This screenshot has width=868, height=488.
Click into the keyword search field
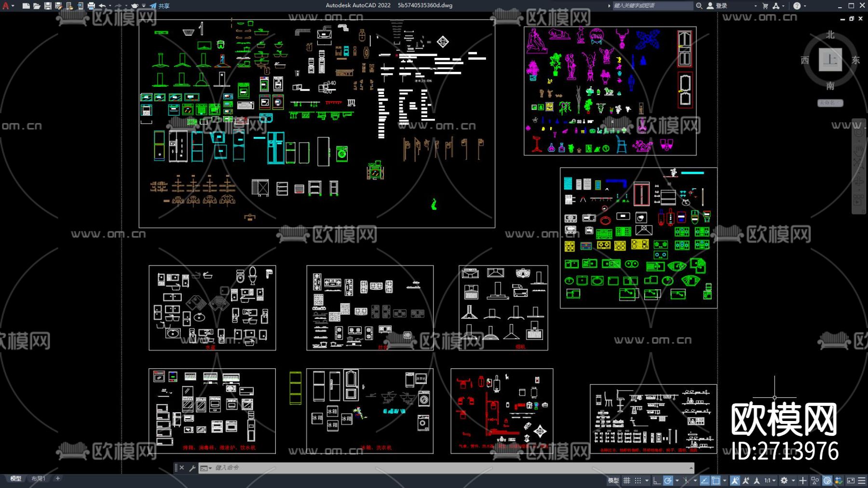click(652, 6)
